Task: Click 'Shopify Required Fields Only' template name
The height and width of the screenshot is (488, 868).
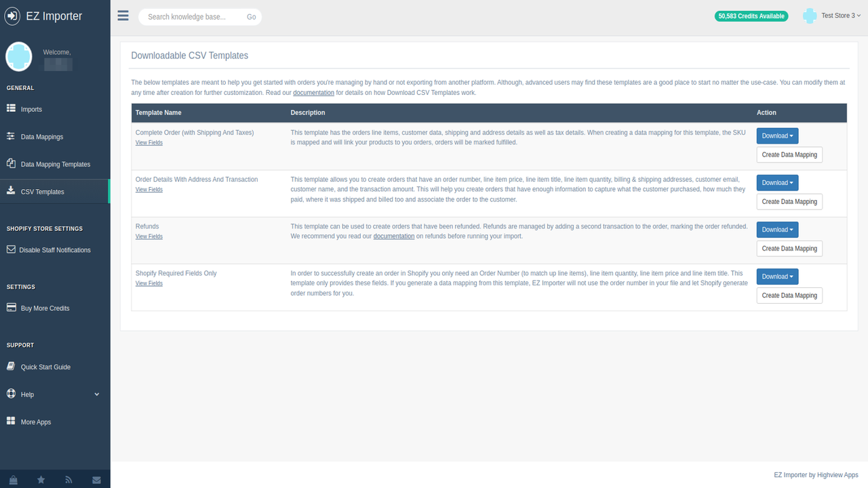Action: coord(176,273)
